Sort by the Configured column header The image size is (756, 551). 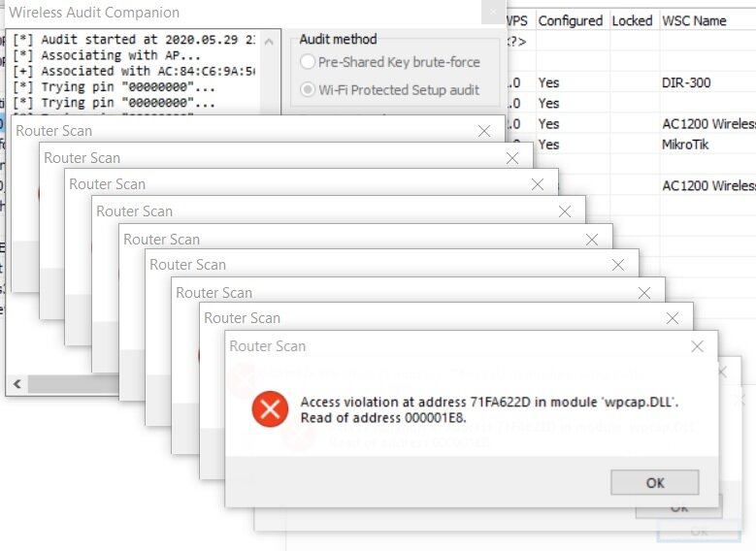pos(570,20)
